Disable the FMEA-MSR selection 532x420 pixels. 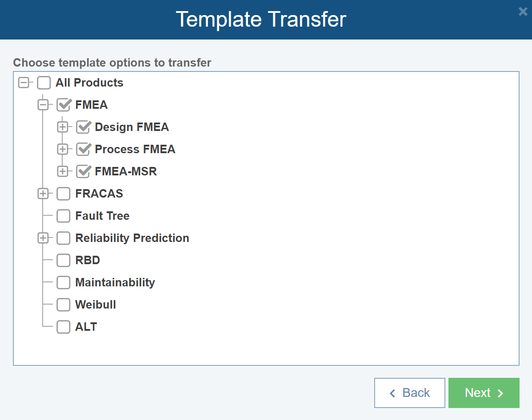84,171
